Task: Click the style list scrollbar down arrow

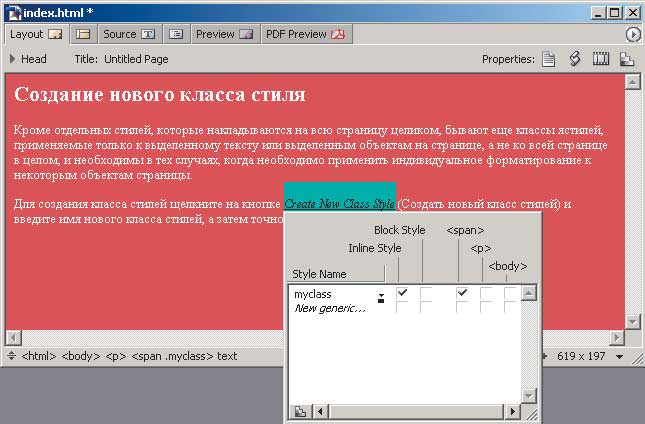Action: click(529, 396)
